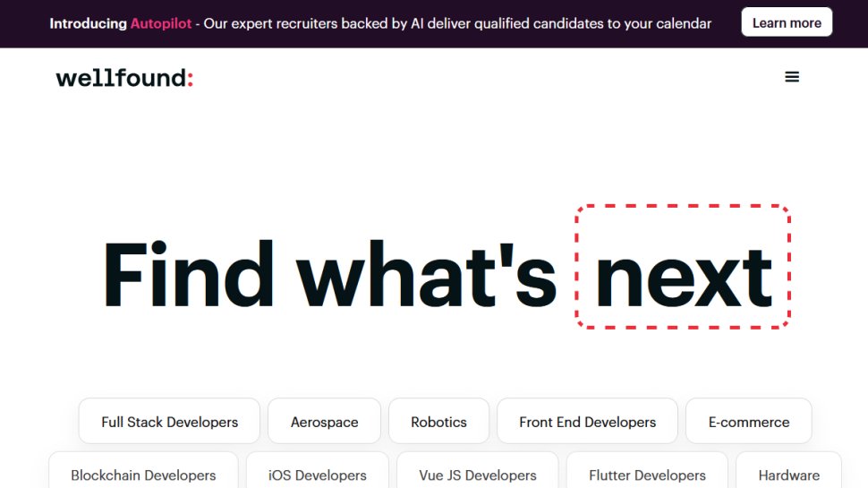Select the Full Stack Developers tag

click(x=169, y=421)
